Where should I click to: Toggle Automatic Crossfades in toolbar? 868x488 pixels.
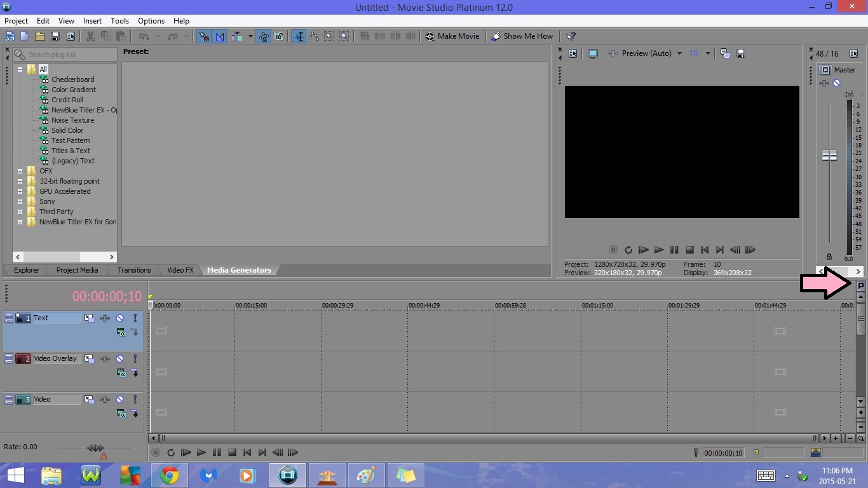tap(220, 36)
